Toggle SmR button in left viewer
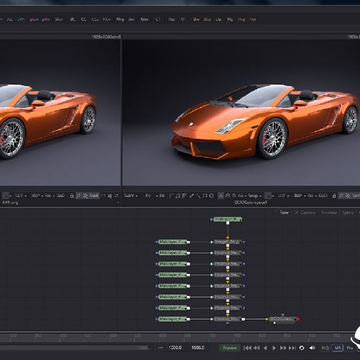 pos(94,196)
